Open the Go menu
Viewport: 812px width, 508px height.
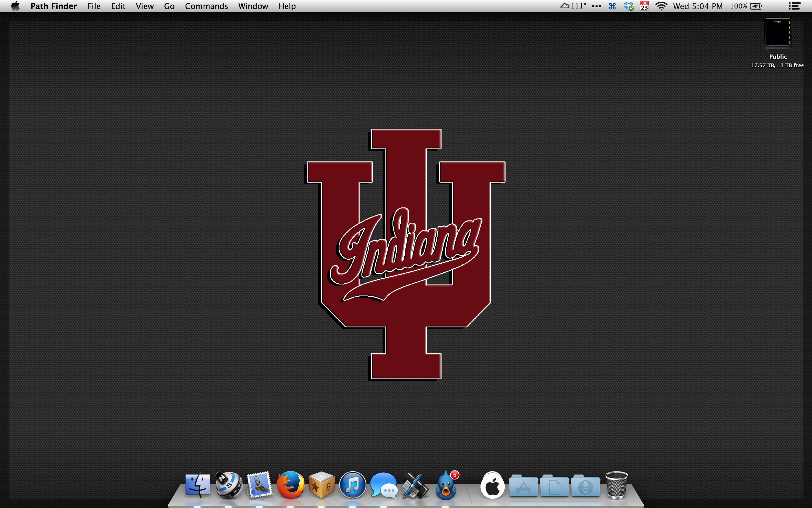pyautogui.click(x=169, y=6)
